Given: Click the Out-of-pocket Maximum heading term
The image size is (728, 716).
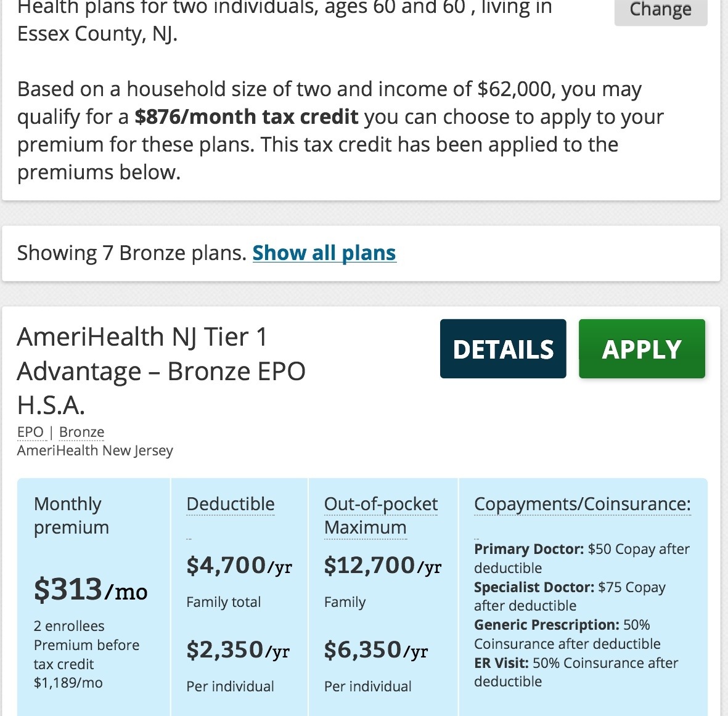Looking at the screenshot, I should tap(380, 515).
